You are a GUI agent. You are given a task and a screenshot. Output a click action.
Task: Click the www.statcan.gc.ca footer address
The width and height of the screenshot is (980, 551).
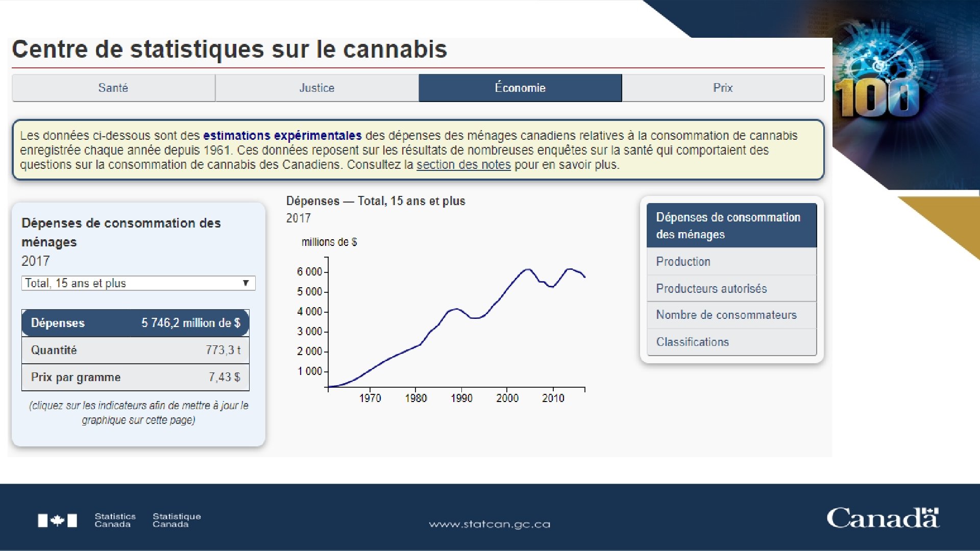489,524
